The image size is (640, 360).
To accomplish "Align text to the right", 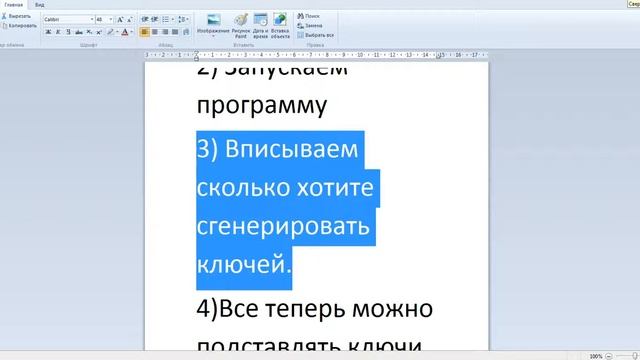I will (x=165, y=32).
